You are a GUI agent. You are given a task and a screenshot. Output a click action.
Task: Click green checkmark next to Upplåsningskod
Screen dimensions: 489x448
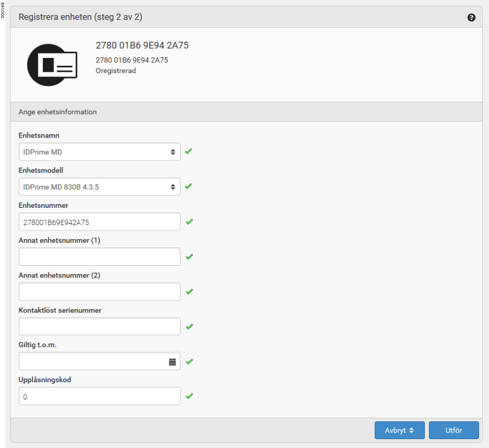pos(189,396)
